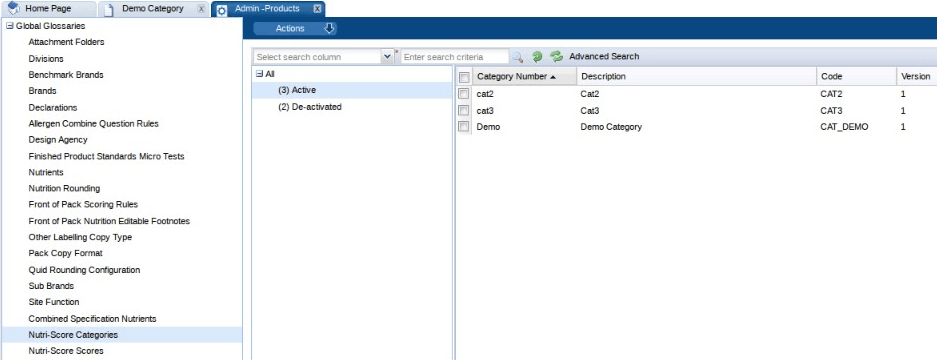Click the green refresh icon
The height and width of the screenshot is (360, 937).
point(537,57)
